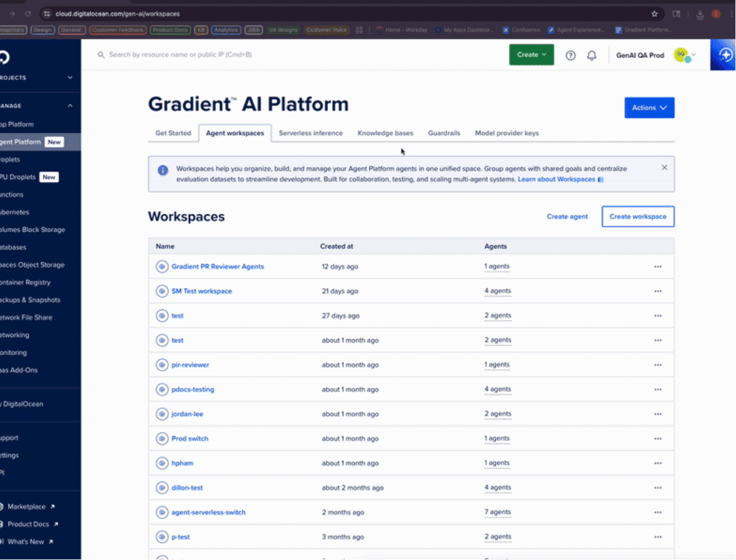Expand the Actions dropdown menu

coord(649,108)
